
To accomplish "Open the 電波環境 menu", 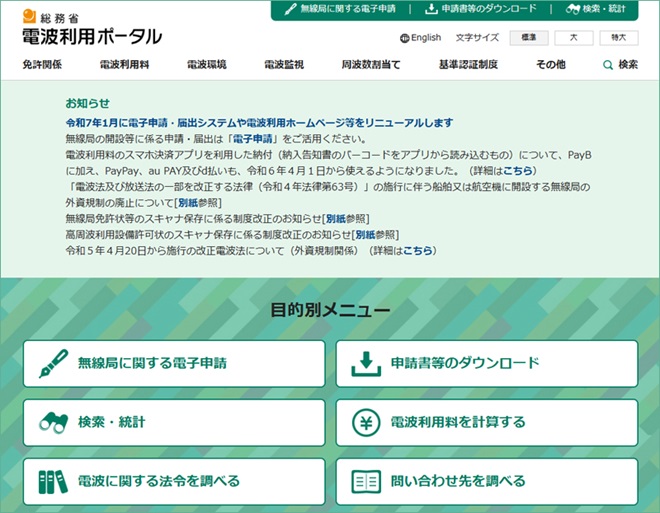I will coord(207,65).
